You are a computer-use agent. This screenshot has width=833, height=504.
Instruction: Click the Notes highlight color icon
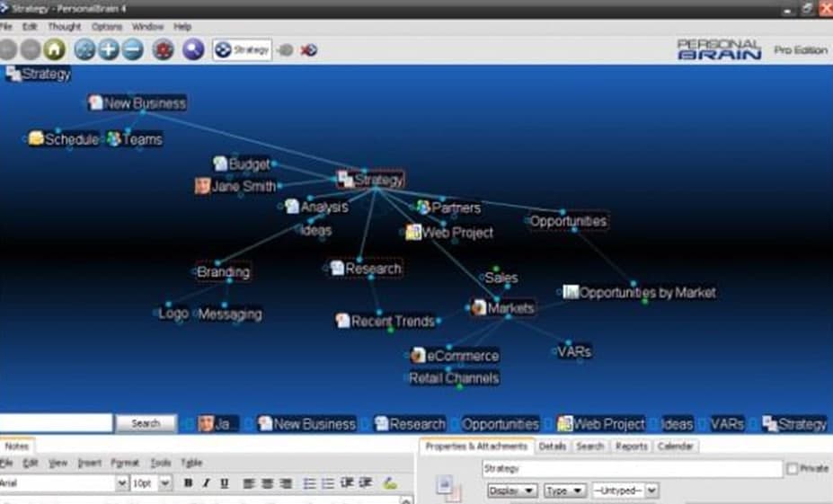(x=390, y=483)
